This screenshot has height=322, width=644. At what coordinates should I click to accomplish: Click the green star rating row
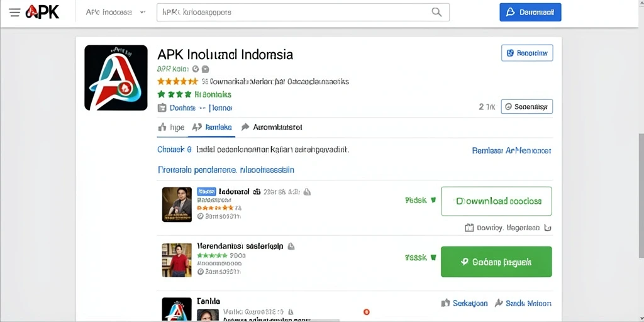tap(174, 94)
